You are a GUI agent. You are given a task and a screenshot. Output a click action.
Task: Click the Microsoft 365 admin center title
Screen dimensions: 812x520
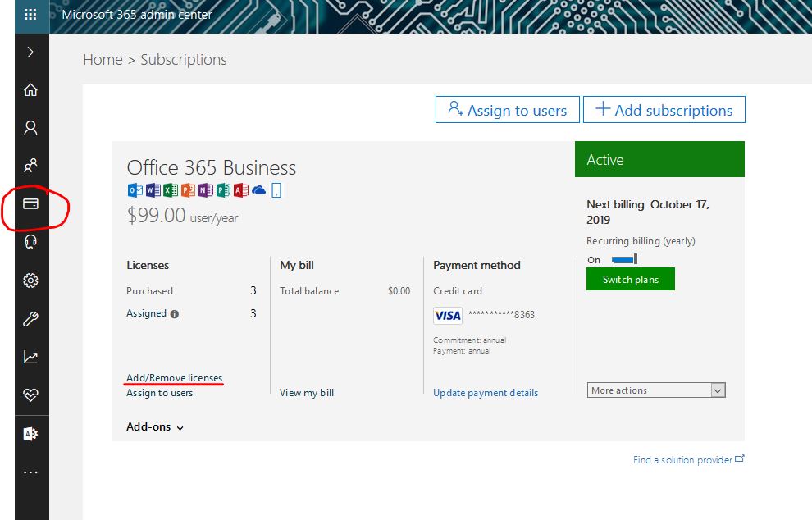pyautogui.click(x=137, y=15)
